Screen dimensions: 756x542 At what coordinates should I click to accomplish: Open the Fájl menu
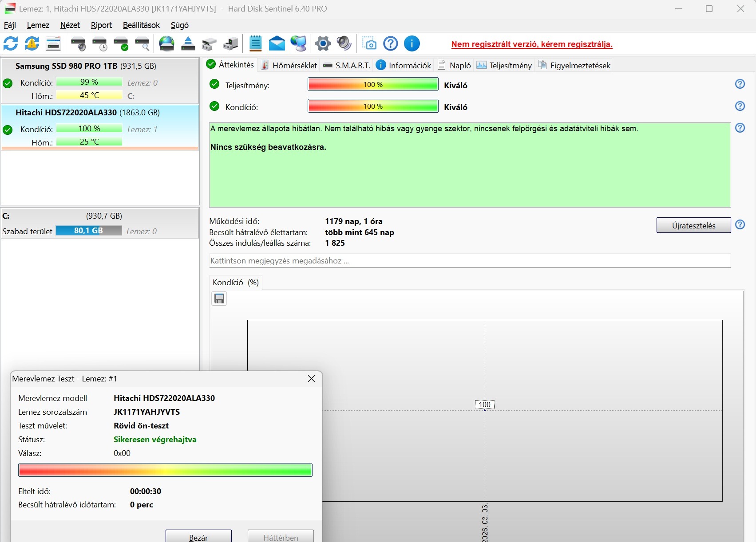click(x=10, y=25)
